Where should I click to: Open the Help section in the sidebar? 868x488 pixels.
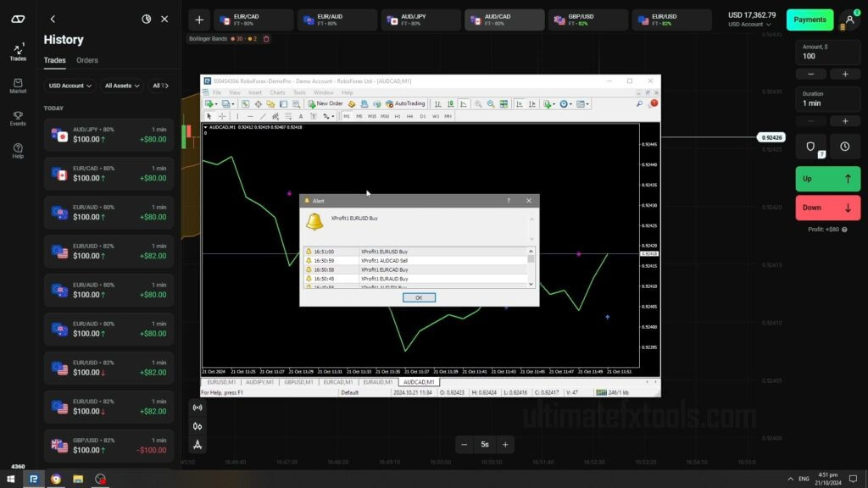(17, 150)
